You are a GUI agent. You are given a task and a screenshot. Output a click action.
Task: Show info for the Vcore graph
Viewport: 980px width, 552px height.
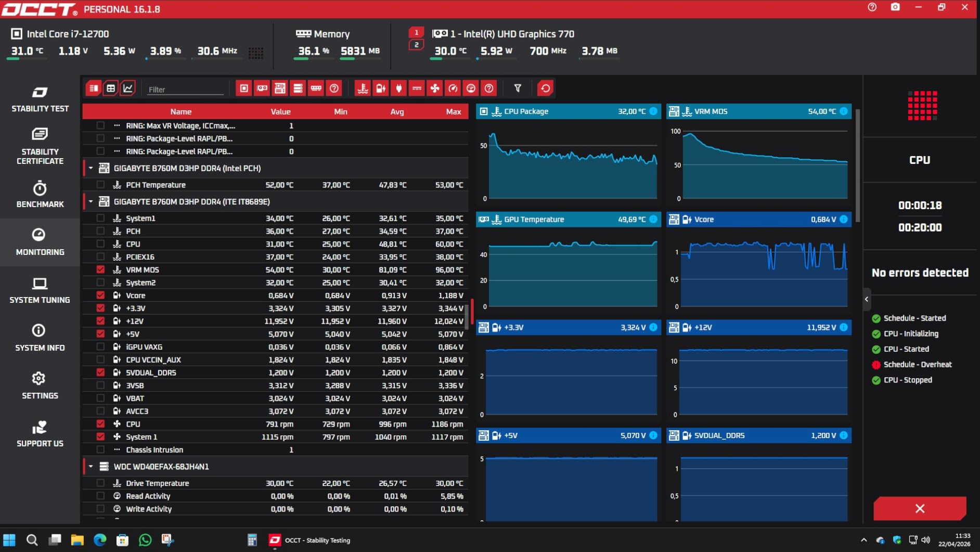point(844,220)
